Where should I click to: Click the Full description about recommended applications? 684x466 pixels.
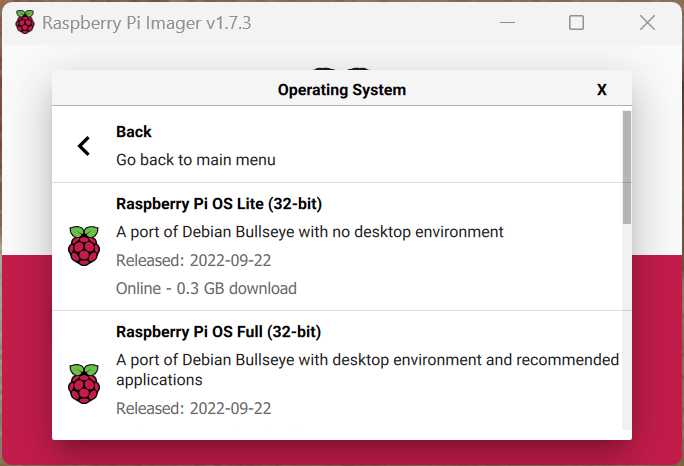coord(367,370)
